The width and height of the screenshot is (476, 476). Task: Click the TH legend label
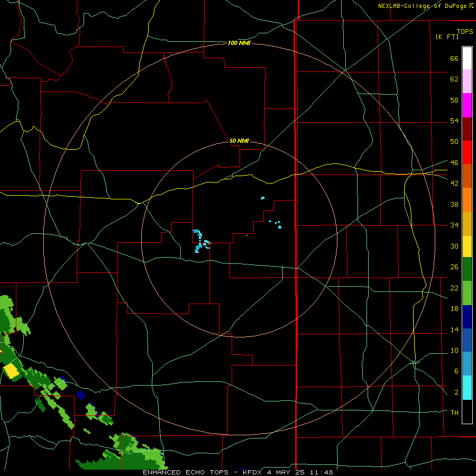[454, 413]
